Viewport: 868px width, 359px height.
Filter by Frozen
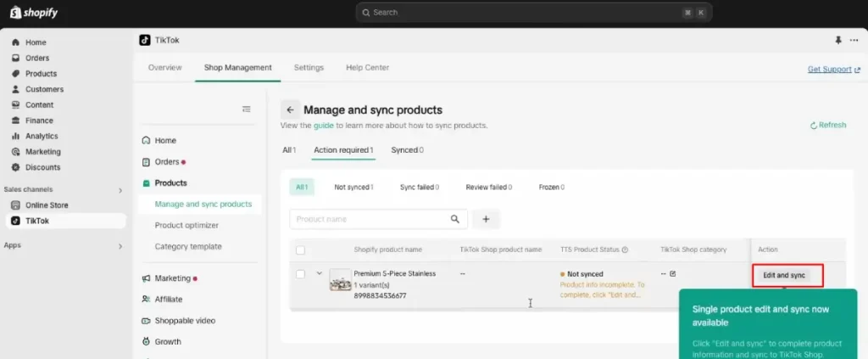[x=551, y=188]
